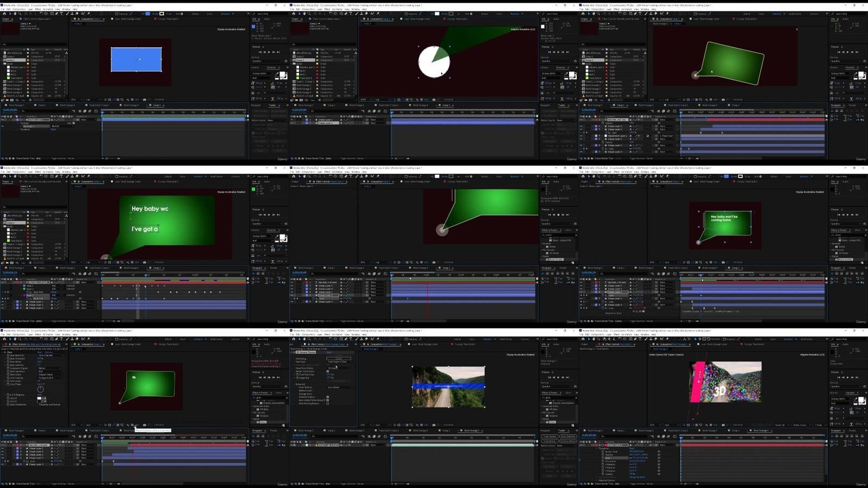The image size is (868, 488).
Task: Select Zoom tool in blue-rectangle screenshot toolbar
Action: tap(20, 14)
